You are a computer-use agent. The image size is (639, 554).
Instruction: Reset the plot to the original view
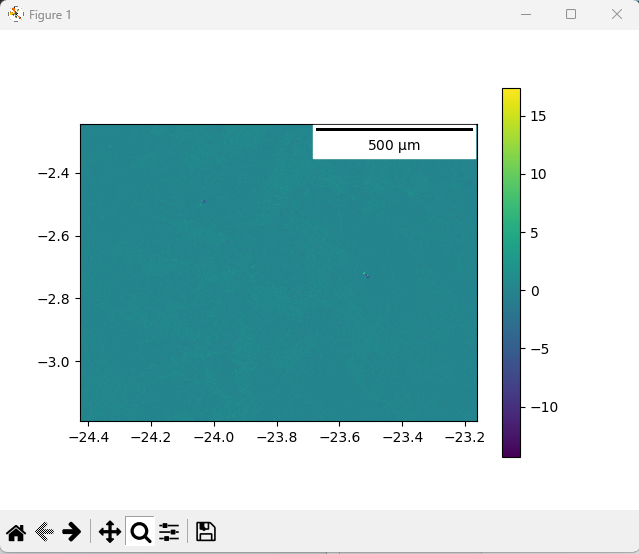pos(16,532)
